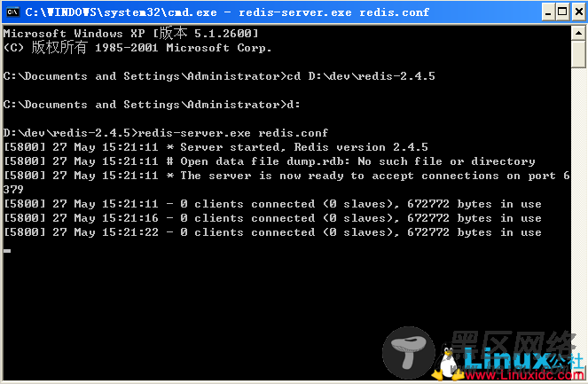The height and width of the screenshot is (384, 588).
Task: Click the 'cd D:\dev\redis-2.4.5' command line
Action: pyautogui.click(x=219, y=76)
